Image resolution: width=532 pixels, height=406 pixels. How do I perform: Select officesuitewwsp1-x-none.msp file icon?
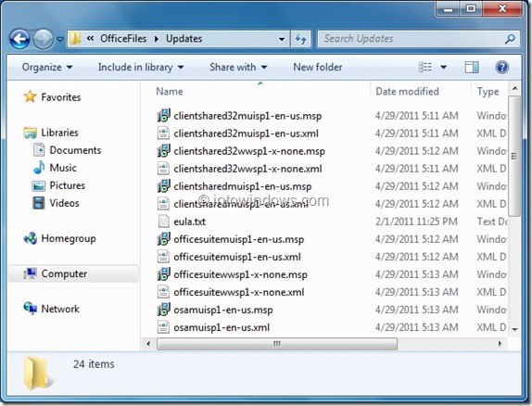163,274
